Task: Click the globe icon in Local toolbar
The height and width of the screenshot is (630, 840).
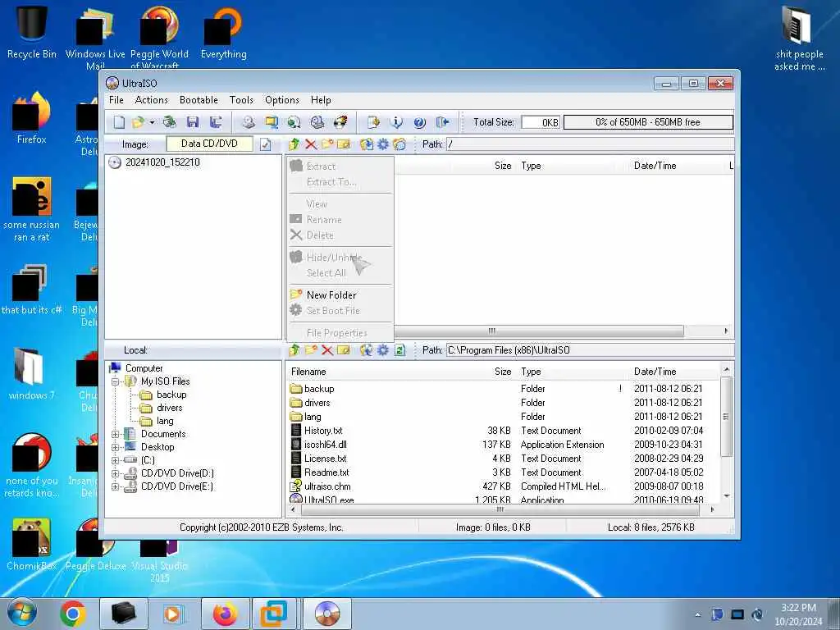Action: coord(367,350)
